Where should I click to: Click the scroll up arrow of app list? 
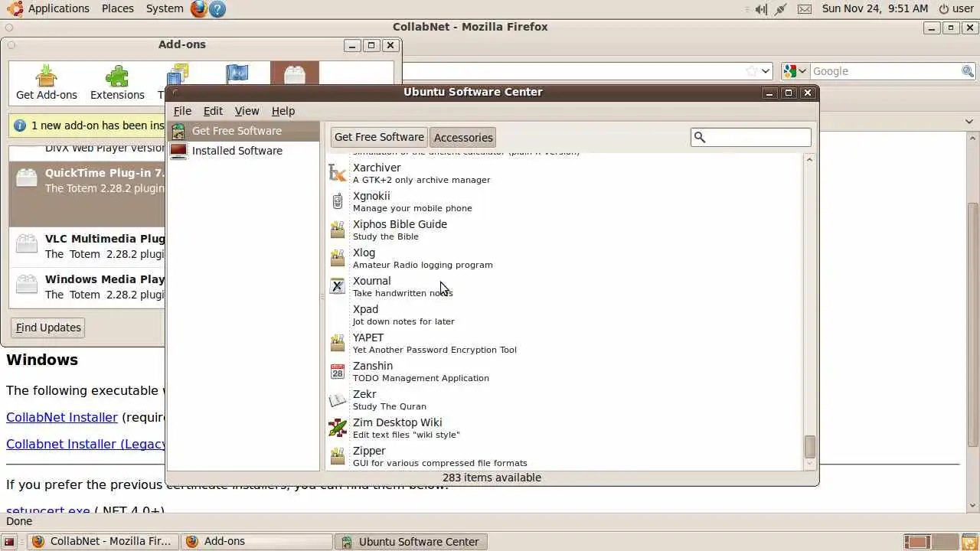point(809,159)
